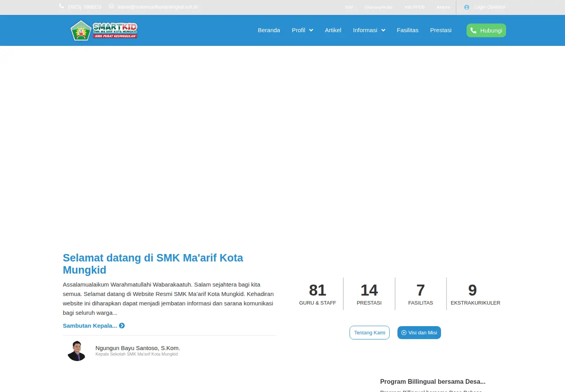Image resolution: width=565 pixels, height=392 pixels.
Task: Click the 7 Fasilitas counter
Action: (x=421, y=294)
